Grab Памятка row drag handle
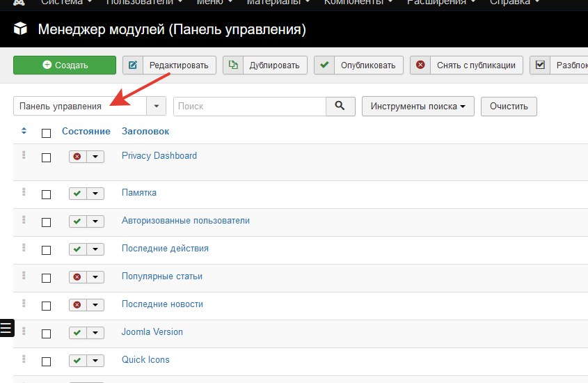Viewport: 588px width, 383px height. pos(24,191)
